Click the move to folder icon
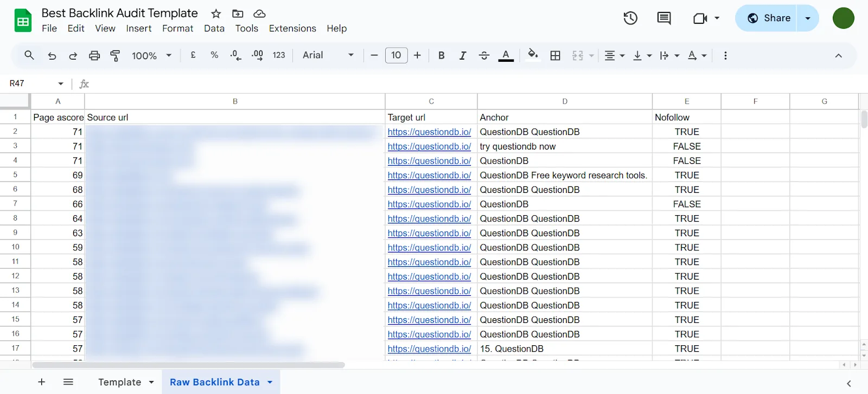 [238, 14]
